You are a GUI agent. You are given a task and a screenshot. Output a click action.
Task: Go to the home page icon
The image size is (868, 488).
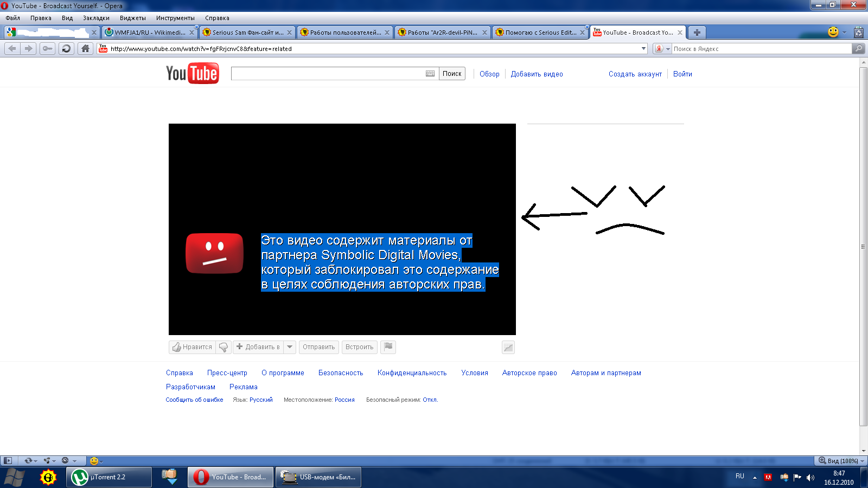[x=85, y=48]
